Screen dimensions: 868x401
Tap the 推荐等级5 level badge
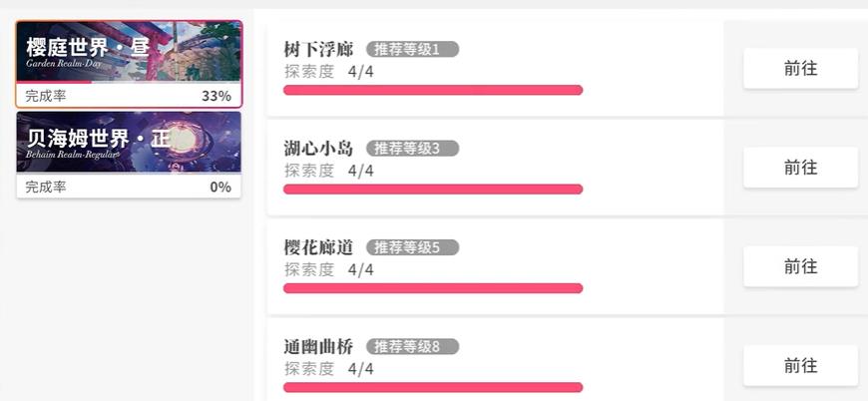click(x=412, y=247)
